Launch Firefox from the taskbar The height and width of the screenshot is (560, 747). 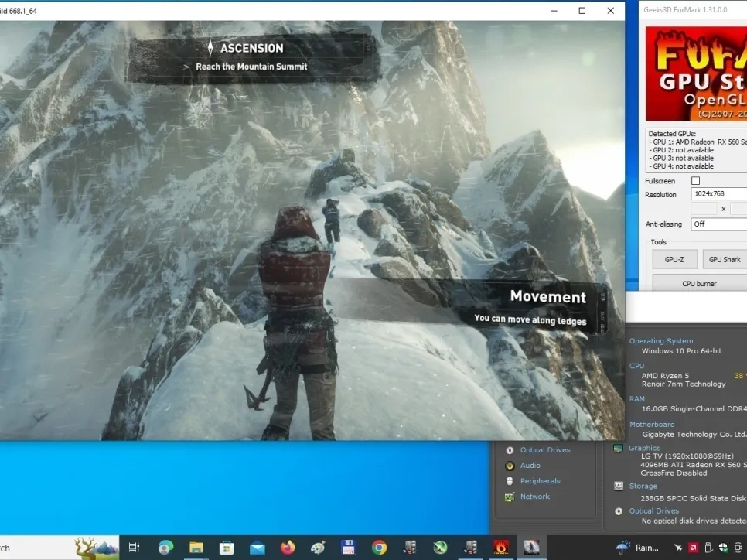coord(287,548)
